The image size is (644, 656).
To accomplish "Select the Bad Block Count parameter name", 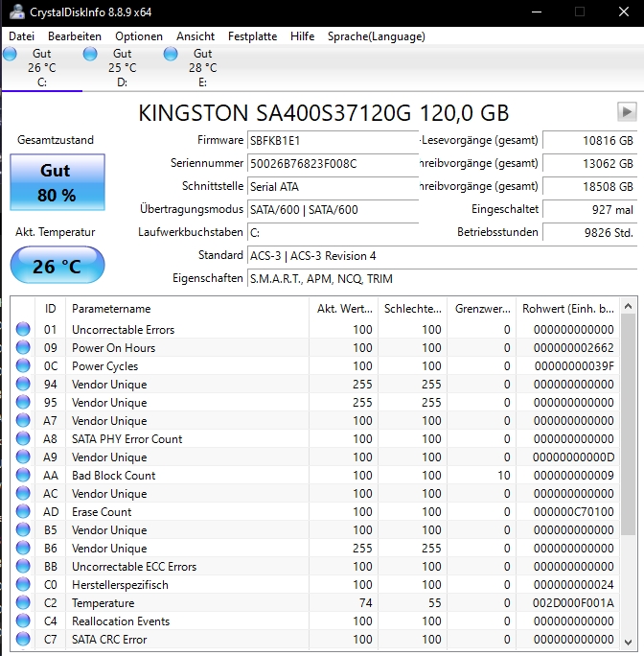I will tap(113, 476).
